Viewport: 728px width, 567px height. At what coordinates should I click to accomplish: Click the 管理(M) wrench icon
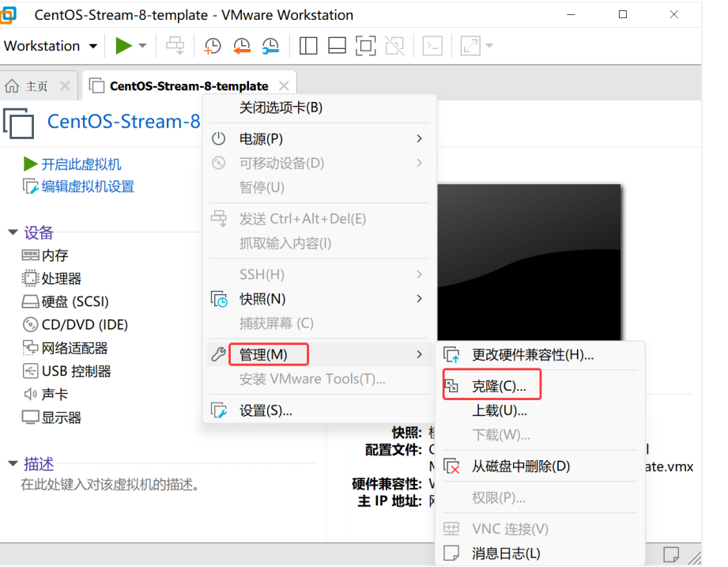[218, 354]
